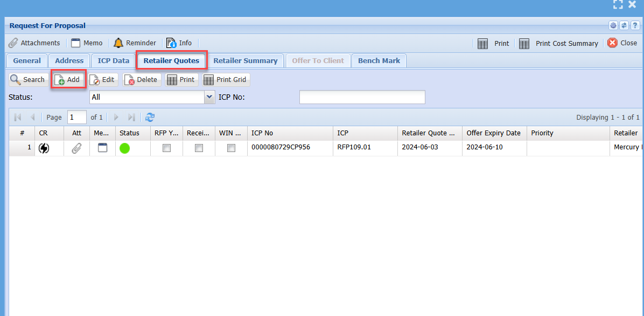The image size is (644, 316).
Task: Click the ICP No filter text field
Action: click(362, 97)
